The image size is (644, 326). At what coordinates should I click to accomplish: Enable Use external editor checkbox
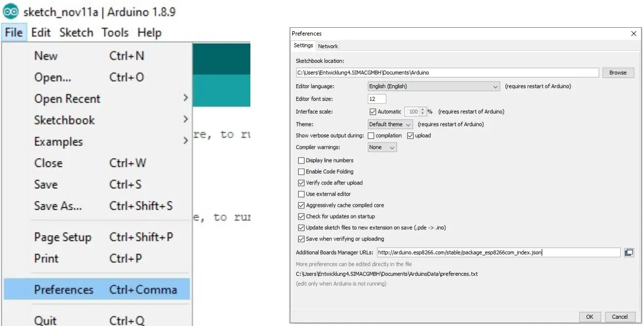tap(301, 194)
